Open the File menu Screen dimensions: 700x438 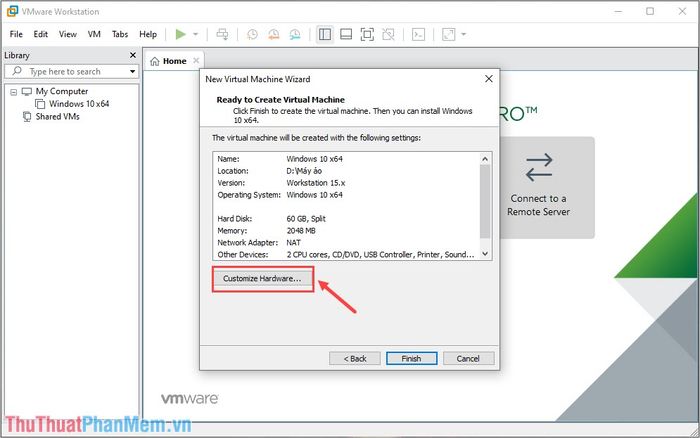[x=16, y=34]
